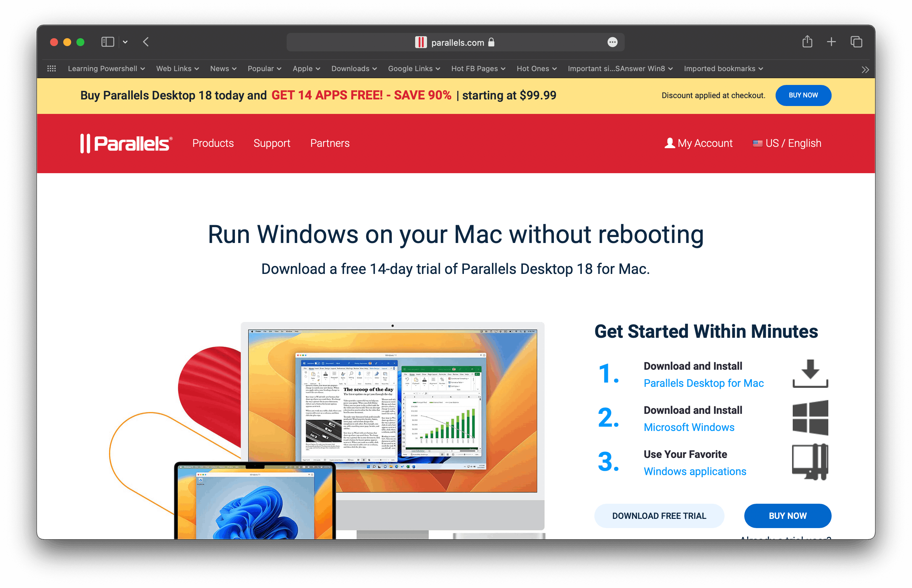Open My Account
The height and width of the screenshot is (588, 912).
tap(698, 143)
